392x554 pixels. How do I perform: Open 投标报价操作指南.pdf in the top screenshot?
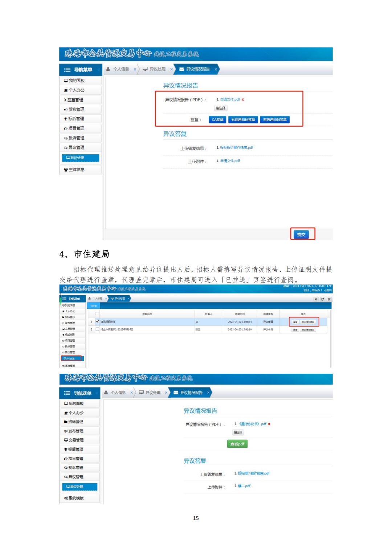point(237,147)
